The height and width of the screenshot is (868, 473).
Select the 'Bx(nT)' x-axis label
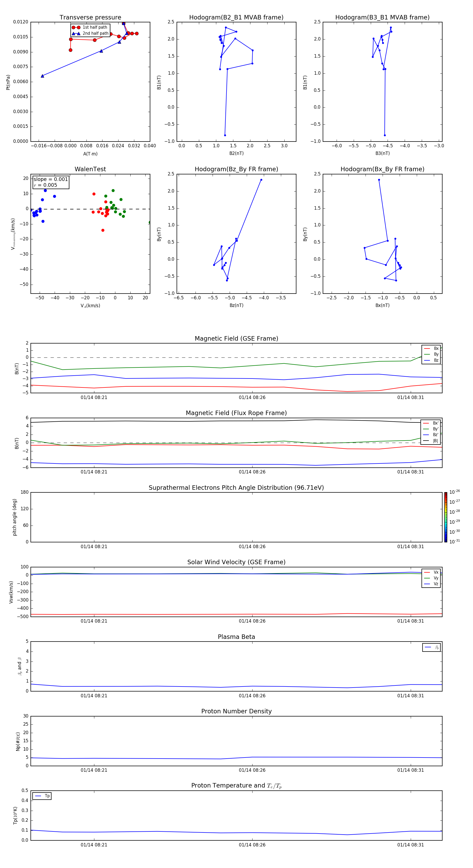(x=382, y=306)
